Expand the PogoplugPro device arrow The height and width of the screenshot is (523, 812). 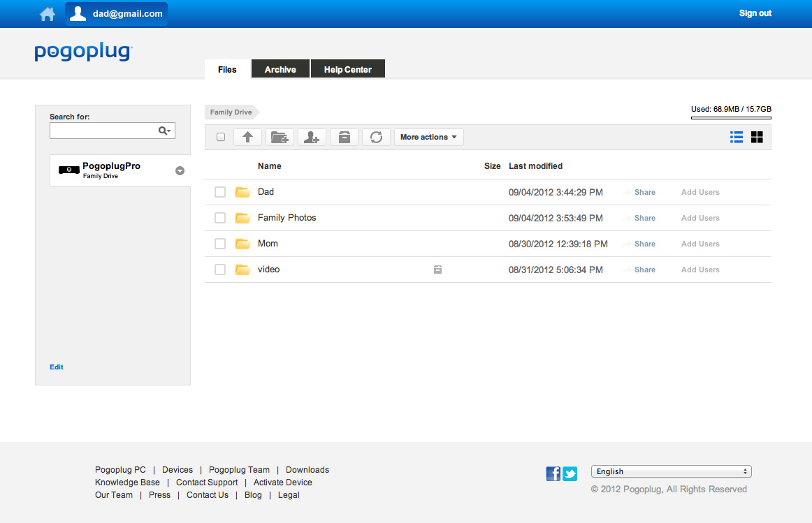point(180,170)
